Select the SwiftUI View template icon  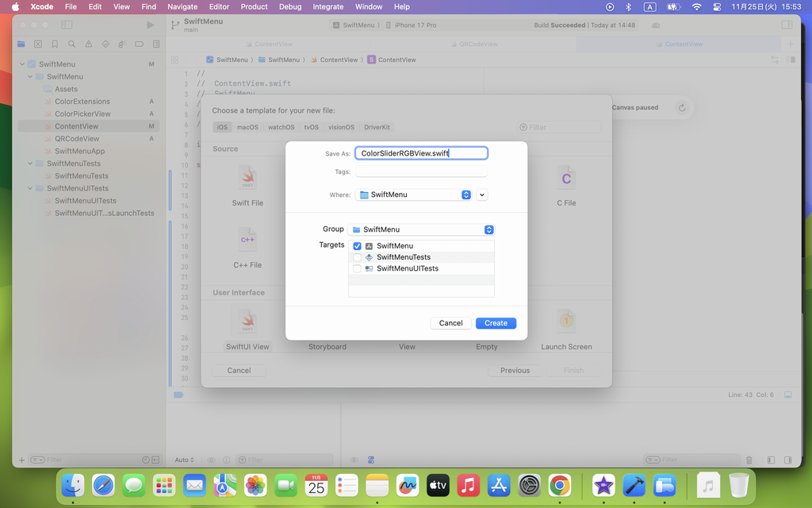pos(247,321)
